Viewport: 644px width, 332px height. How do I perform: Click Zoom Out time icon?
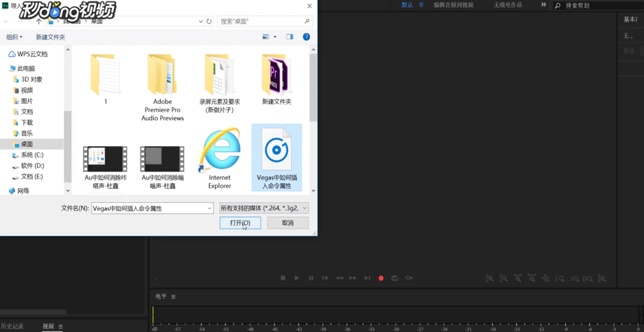coord(532,279)
